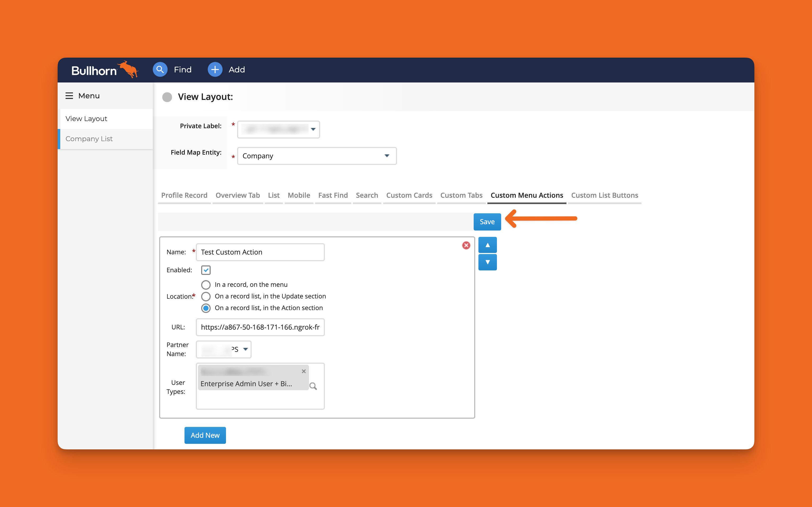Select 'In a record, on the menu'

coord(206,285)
